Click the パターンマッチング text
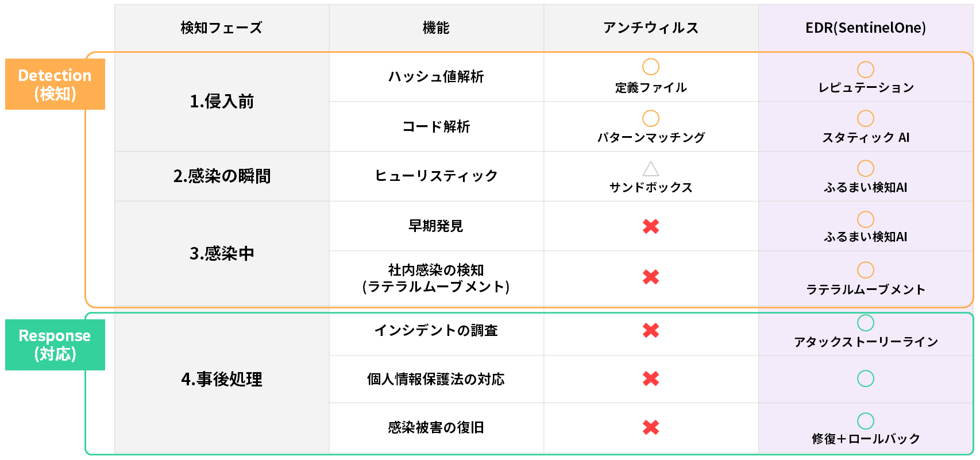980x460 pixels. pos(651,138)
